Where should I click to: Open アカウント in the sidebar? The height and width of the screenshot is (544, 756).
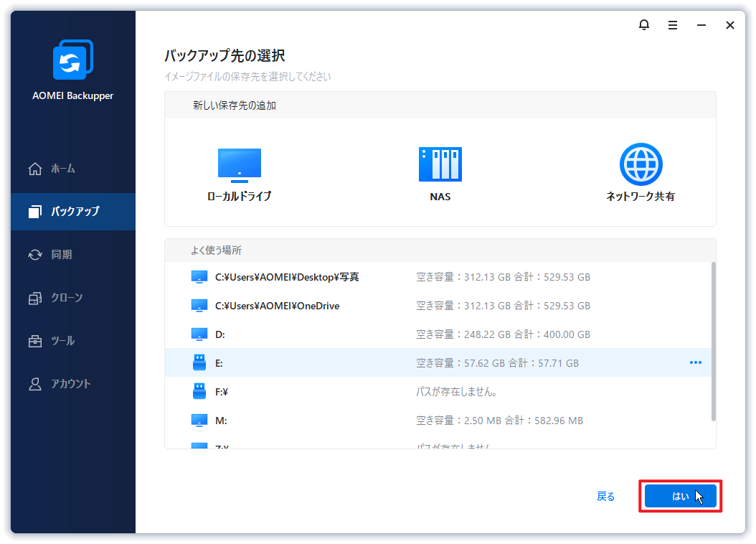coord(70,384)
